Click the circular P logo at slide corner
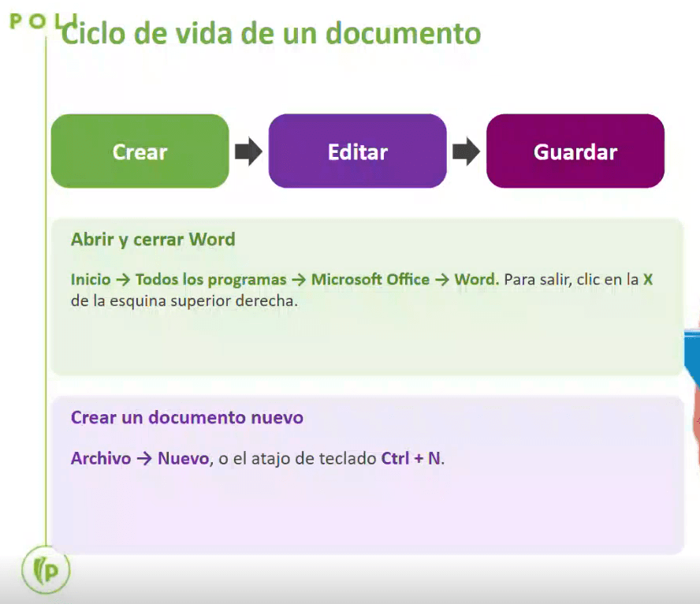700x604 pixels. coord(46,570)
